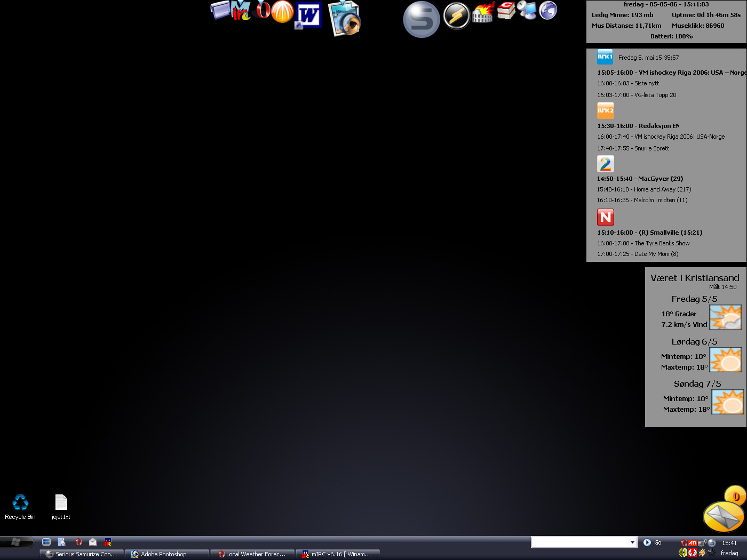Open the folder icon in the top dock
747x560 pixels.
click(220, 10)
